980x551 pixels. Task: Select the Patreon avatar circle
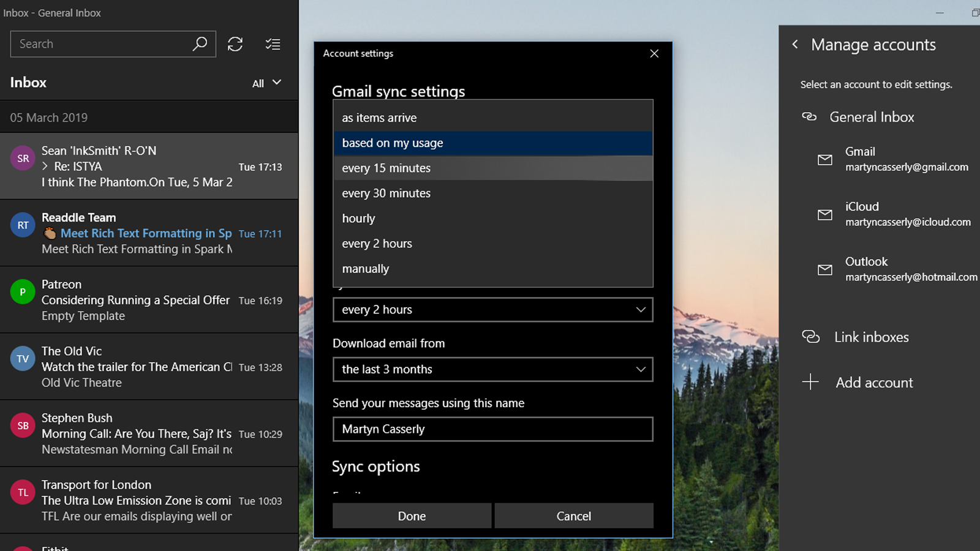click(23, 292)
